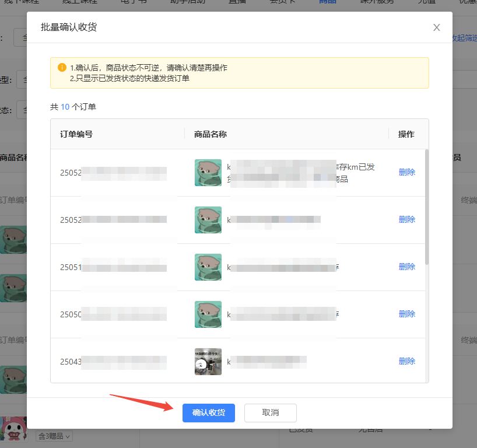Delete the second order row

406,220
